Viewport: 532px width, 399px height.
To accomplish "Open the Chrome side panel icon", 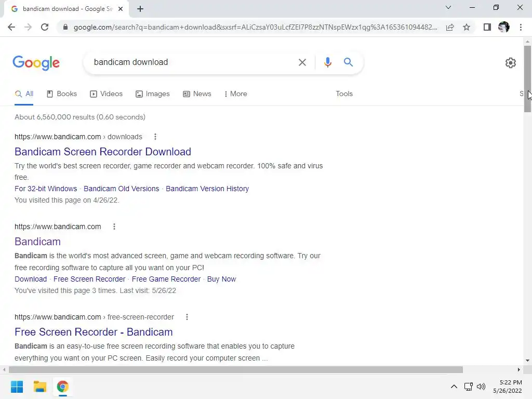I will click(x=487, y=27).
